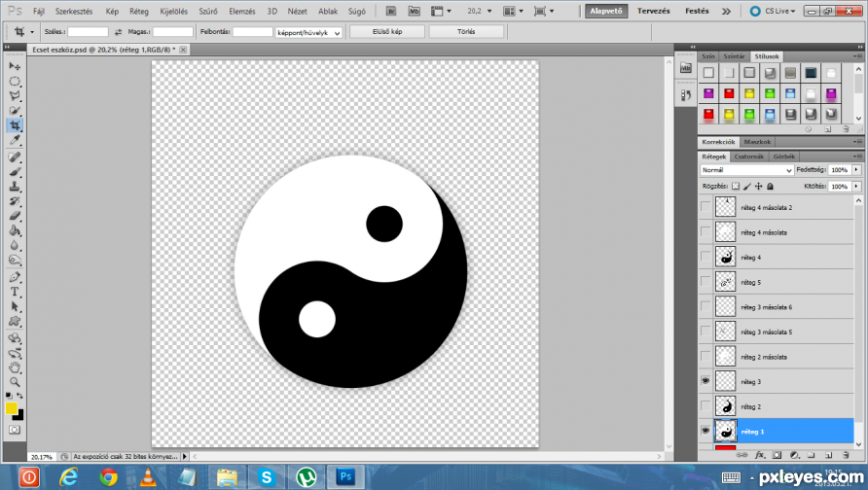Viewport: 868px width, 490px height.
Task: Show the réteg 2 másolata layer
Action: tap(705, 356)
